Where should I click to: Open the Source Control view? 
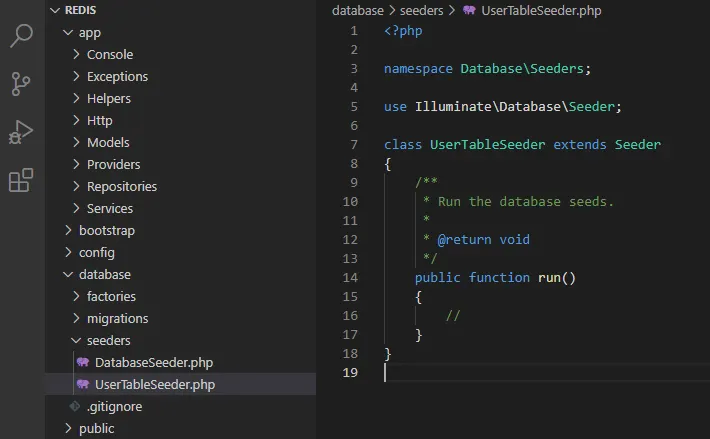click(x=20, y=84)
